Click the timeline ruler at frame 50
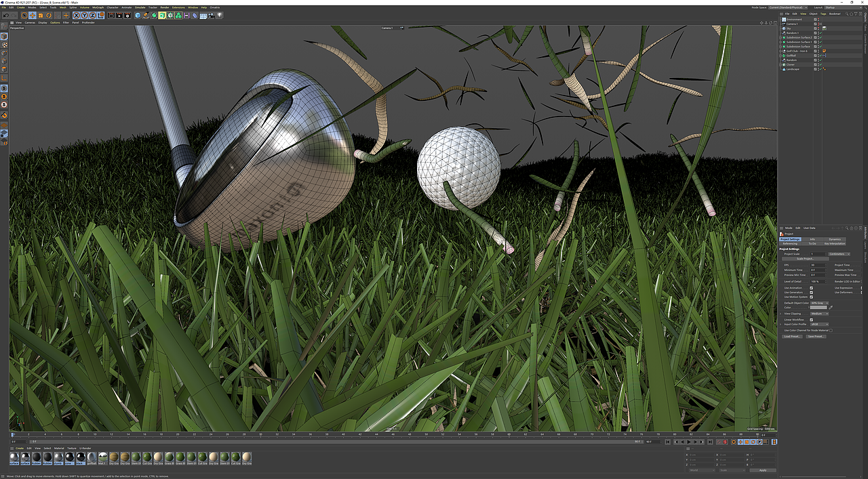Screen dimensions: 868x479 coord(427,434)
